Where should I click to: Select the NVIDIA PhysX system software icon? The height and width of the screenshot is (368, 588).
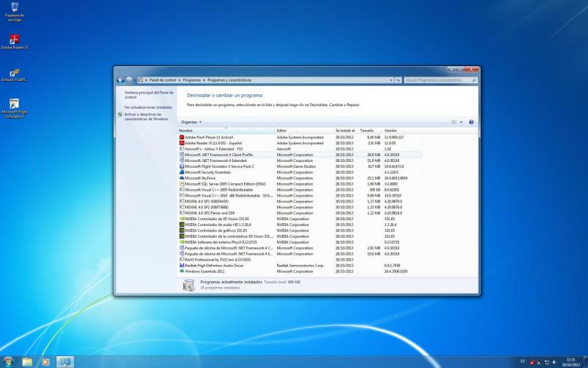tap(182, 242)
